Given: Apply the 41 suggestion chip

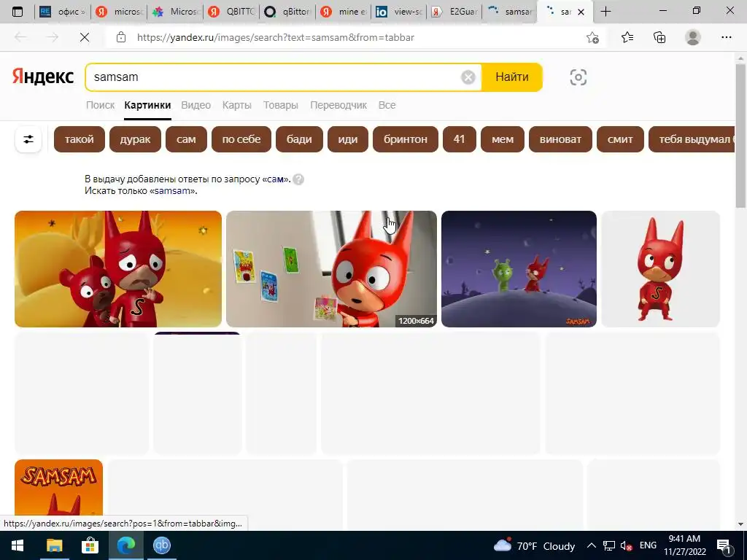Looking at the screenshot, I should point(460,139).
